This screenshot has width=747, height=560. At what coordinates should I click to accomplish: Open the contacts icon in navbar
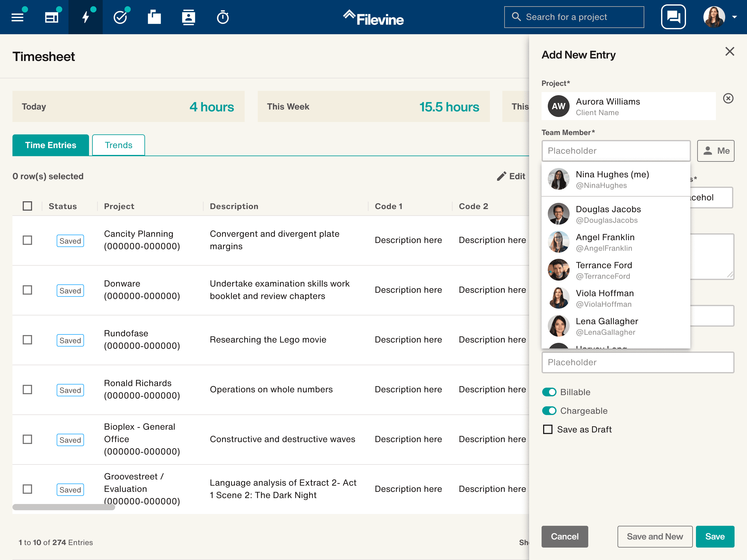(188, 17)
